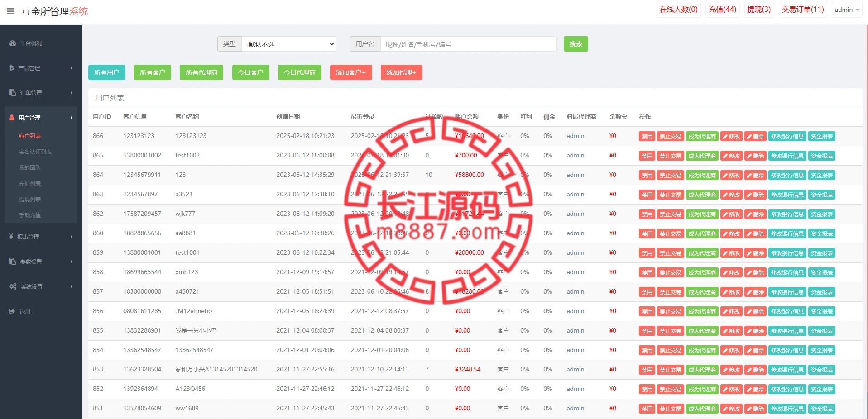Image resolution: width=868 pixels, height=419 pixels.
Task: Select the customer name cell JM12atinebo
Action: [193, 311]
